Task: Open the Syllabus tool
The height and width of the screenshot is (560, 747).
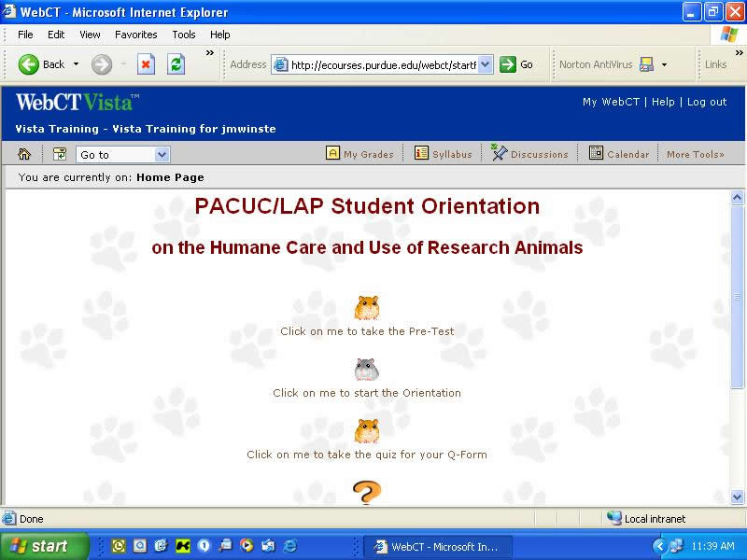Action: click(444, 154)
